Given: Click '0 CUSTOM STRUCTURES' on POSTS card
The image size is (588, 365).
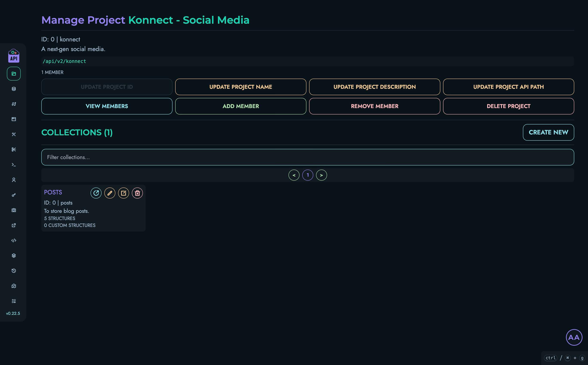Looking at the screenshot, I should pyautogui.click(x=70, y=225).
